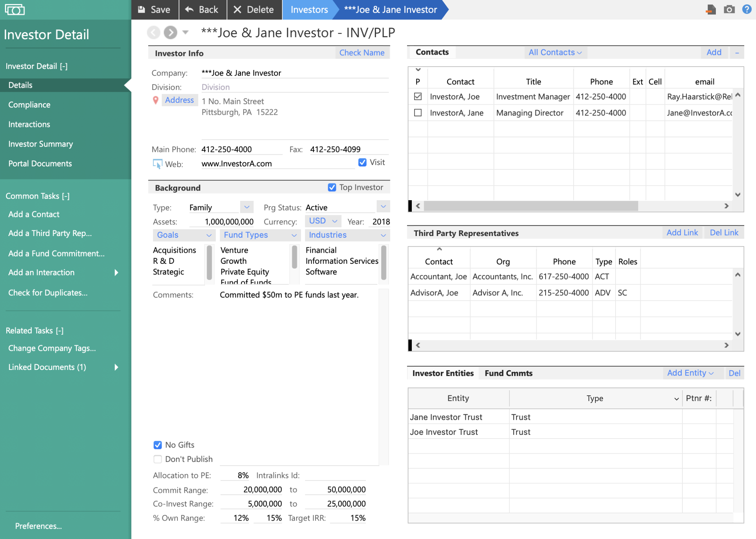
Task: Click the Contacts horizontal scrollbar thumb
Action: click(531, 206)
